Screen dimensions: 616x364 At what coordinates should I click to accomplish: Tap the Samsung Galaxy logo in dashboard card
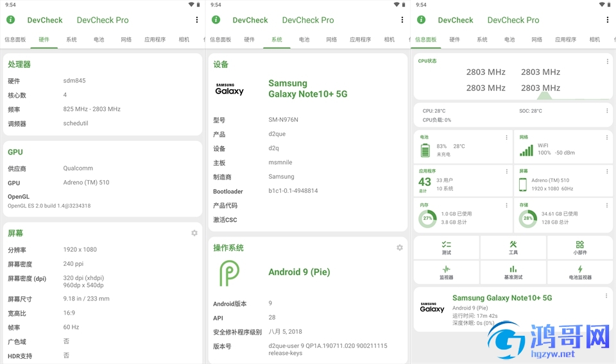(x=432, y=307)
